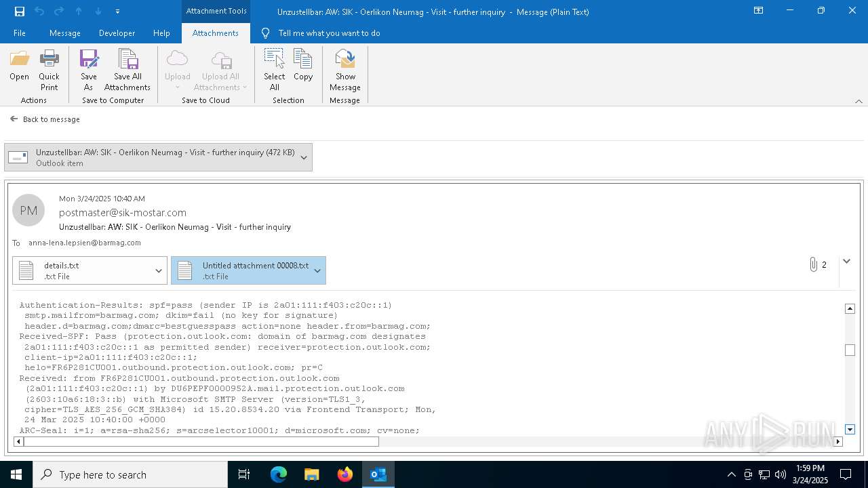Open the notification center icon
868x488 pixels.
846,474
